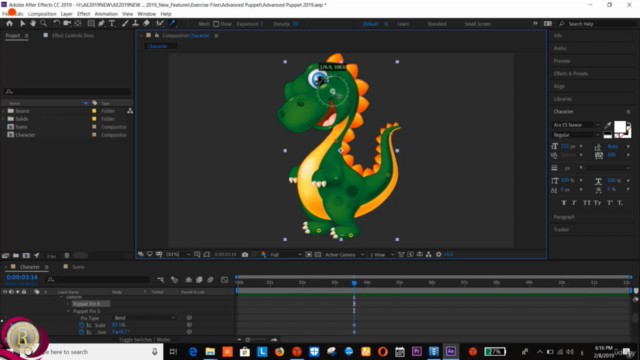Click the Home icon in the toolbar
Viewport: 640px width, 360px height.
pos(9,24)
